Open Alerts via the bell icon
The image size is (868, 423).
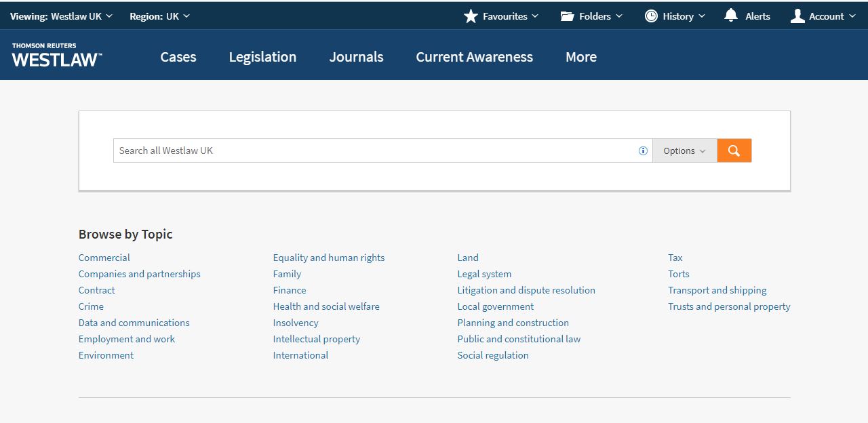(730, 16)
